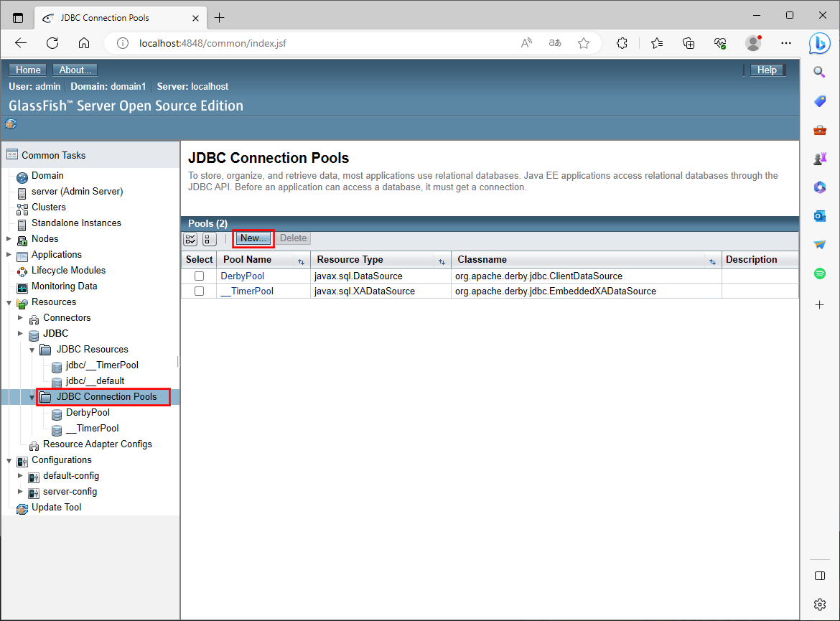This screenshot has height=621, width=840.
Task: Collapse the JDBC Resources tree node
Action: coord(32,350)
